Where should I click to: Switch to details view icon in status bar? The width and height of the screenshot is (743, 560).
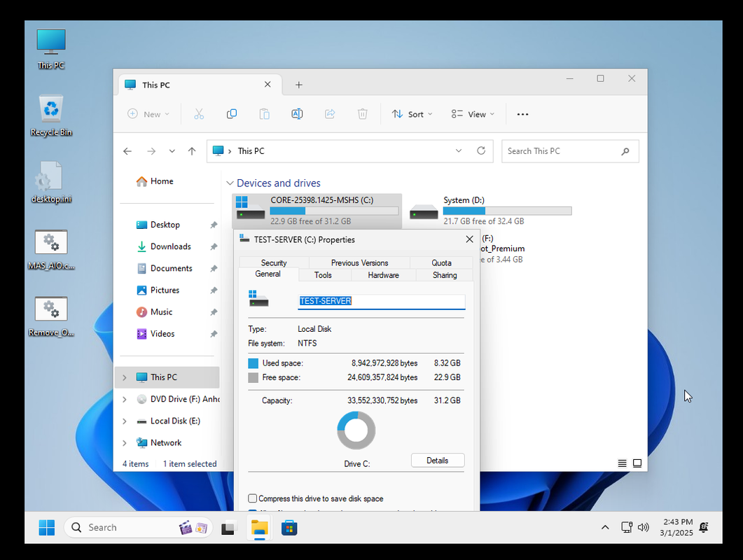pyautogui.click(x=622, y=463)
